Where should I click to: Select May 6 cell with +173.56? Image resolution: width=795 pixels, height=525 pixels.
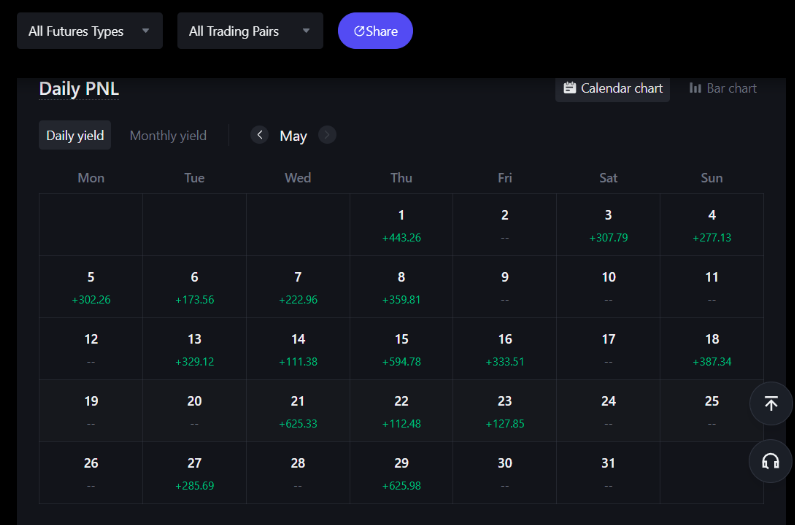194,287
